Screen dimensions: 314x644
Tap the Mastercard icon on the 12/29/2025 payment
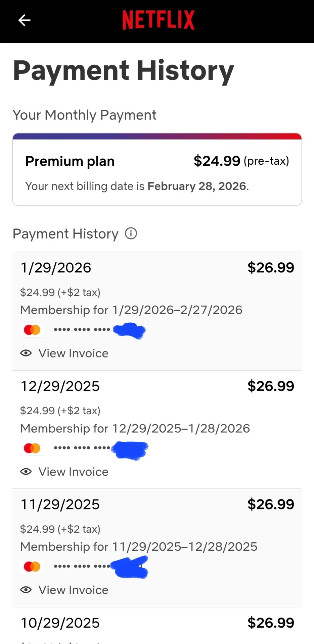[32, 448]
